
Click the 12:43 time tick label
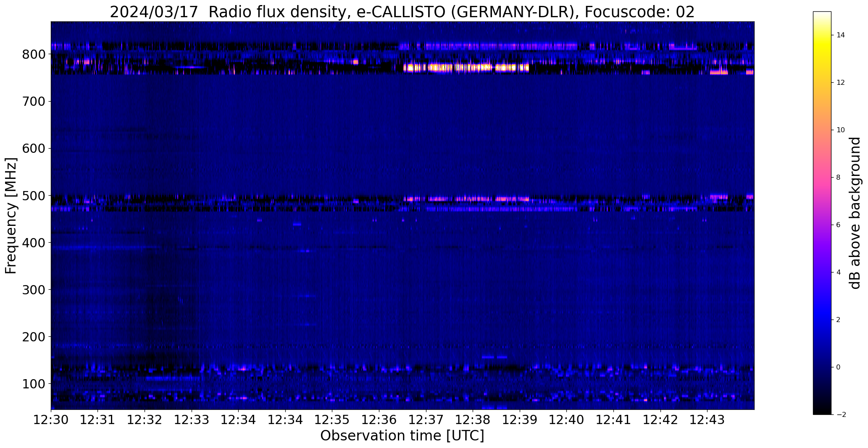click(x=708, y=420)
